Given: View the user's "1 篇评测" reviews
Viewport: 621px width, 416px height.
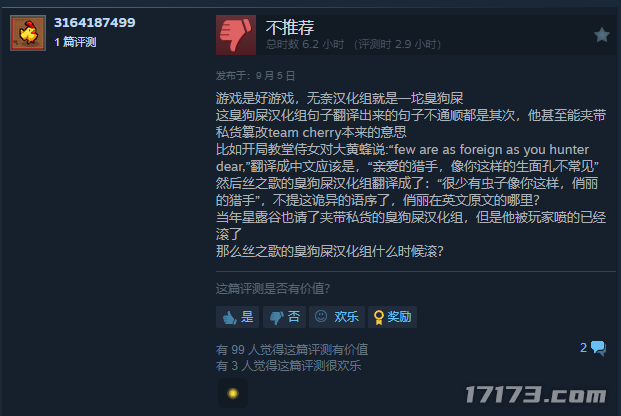Looking at the screenshot, I should [x=75, y=42].
